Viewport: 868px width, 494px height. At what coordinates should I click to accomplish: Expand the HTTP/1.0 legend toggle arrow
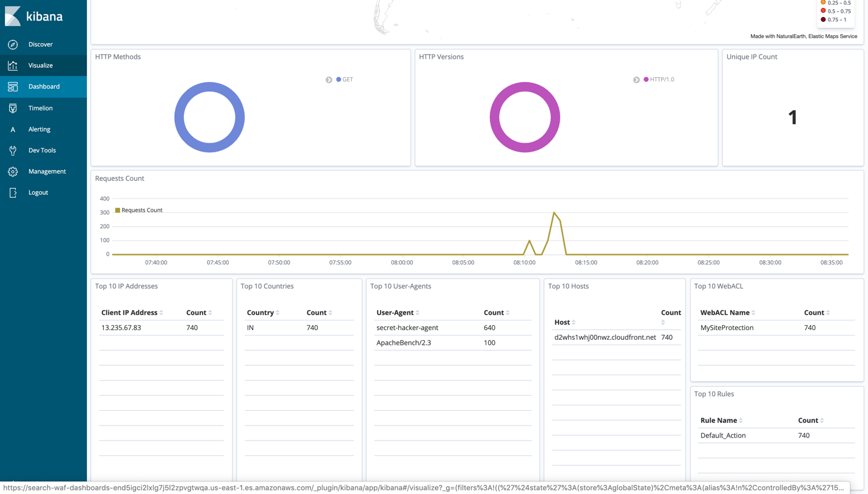(x=636, y=80)
